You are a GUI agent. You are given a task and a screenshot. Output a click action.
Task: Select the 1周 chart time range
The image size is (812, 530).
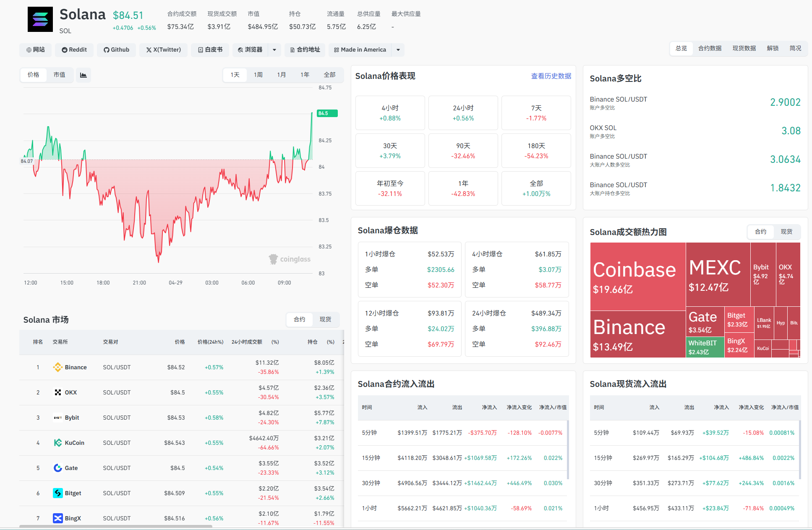(x=258, y=75)
